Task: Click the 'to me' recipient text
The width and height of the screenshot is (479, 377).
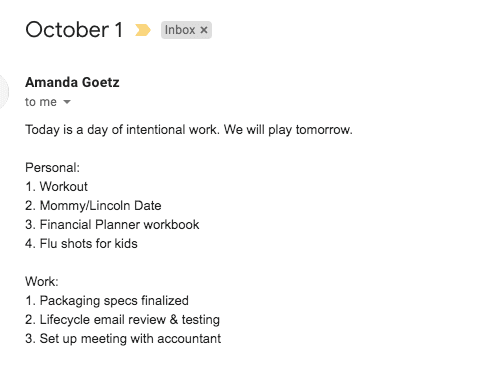Action: pos(41,102)
